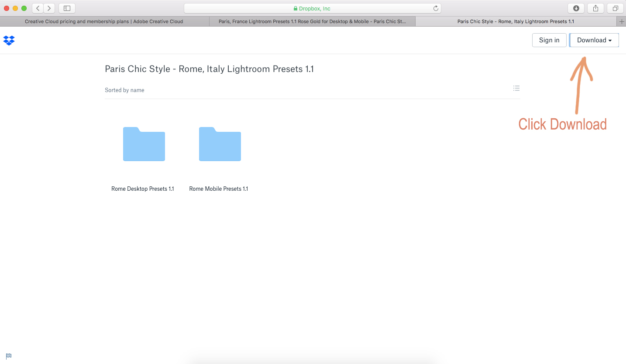The height and width of the screenshot is (364, 626).
Task: Click the Safari share icon
Action: click(595, 8)
